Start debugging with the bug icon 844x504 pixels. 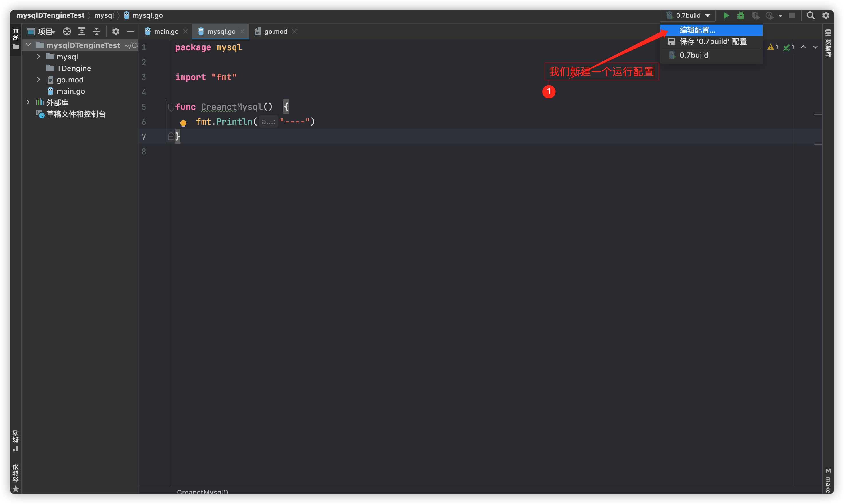741,16
